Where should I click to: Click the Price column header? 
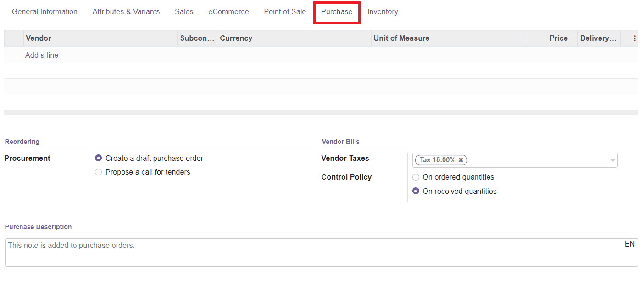[x=559, y=38]
